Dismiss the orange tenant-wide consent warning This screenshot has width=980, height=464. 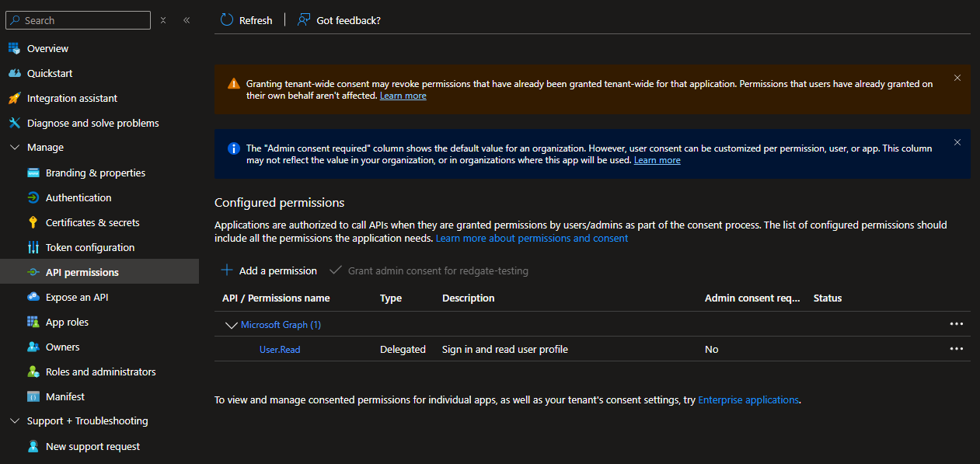tap(957, 78)
